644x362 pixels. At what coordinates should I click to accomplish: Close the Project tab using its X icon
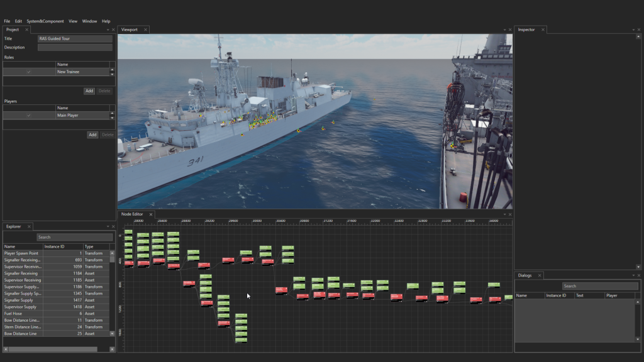click(x=27, y=30)
